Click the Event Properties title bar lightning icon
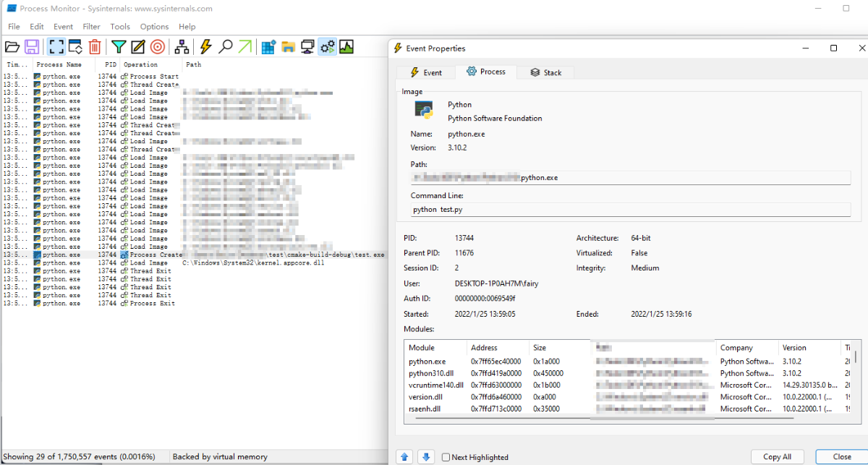 398,48
